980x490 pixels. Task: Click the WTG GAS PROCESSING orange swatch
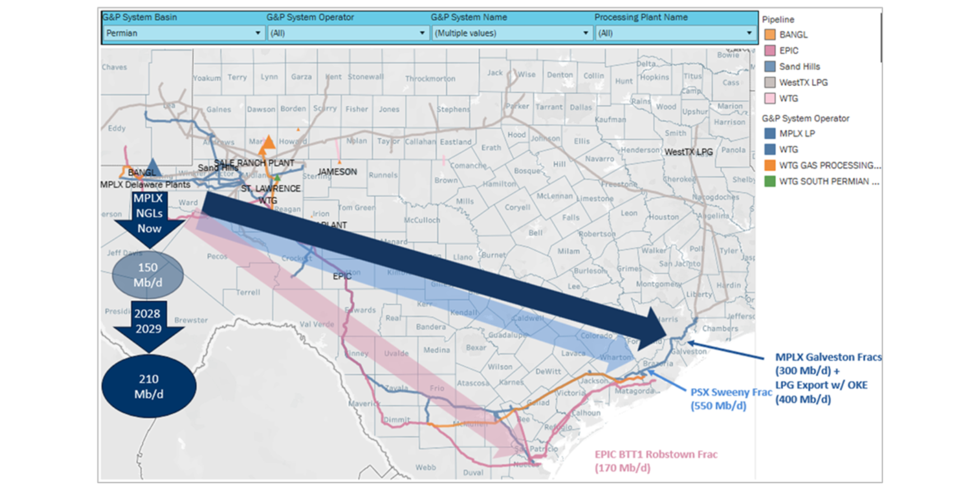tap(770, 165)
